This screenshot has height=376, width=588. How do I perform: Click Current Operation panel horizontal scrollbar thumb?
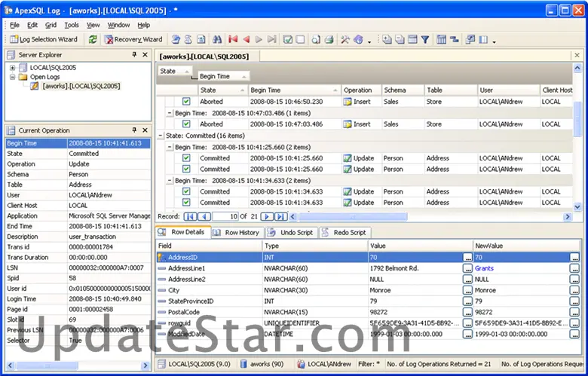point(47,365)
